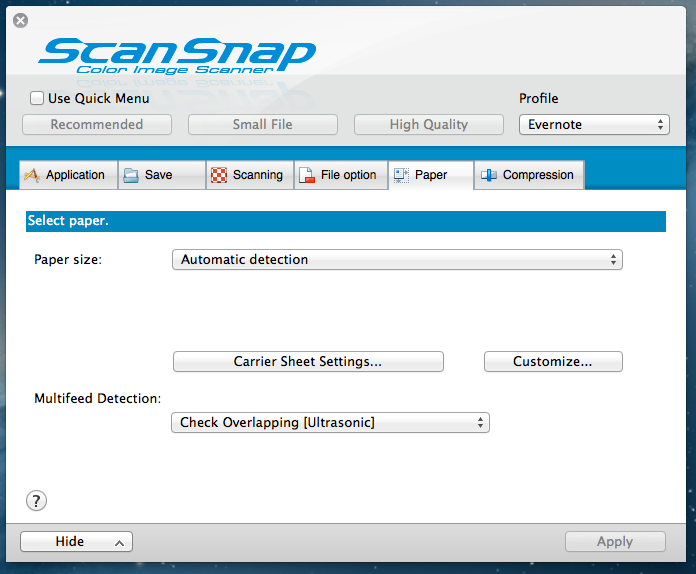Image resolution: width=696 pixels, height=574 pixels.
Task: Click the Scanning tab's checkered icon
Action: coord(219,175)
